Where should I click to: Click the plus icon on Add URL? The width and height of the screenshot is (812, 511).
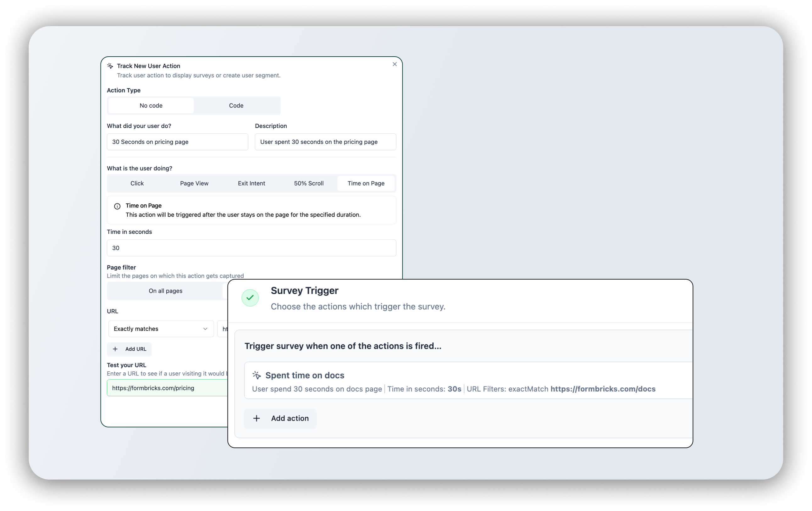click(x=115, y=349)
